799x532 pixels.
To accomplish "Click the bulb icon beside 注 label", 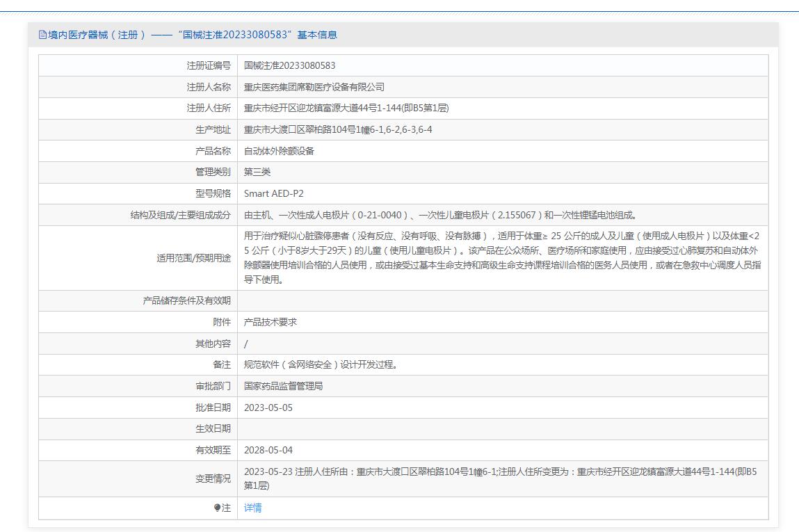I will point(218,508).
